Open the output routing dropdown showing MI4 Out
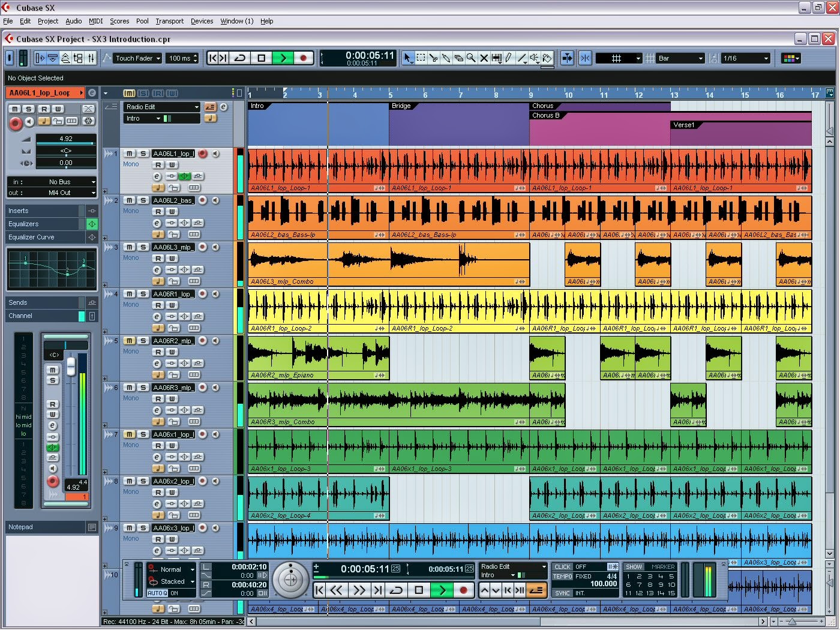The image size is (840, 630). [x=52, y=193]
